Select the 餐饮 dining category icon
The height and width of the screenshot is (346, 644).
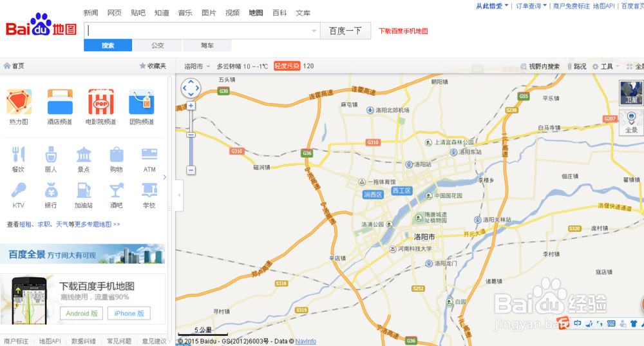18,155
